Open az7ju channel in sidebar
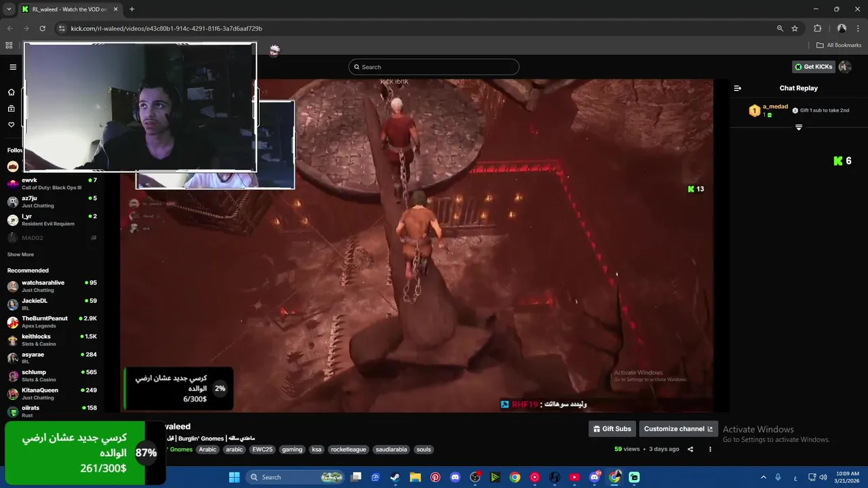This screenshot has height=488, width=868. click(x=53, y=202)
